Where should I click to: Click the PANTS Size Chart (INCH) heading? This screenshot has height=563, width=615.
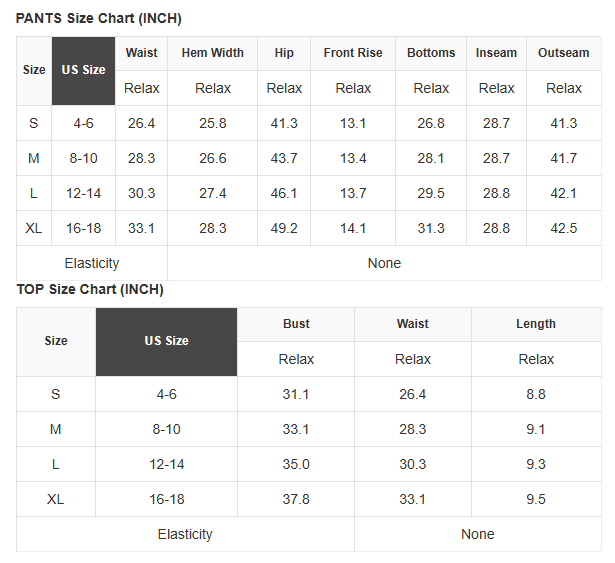98,18
